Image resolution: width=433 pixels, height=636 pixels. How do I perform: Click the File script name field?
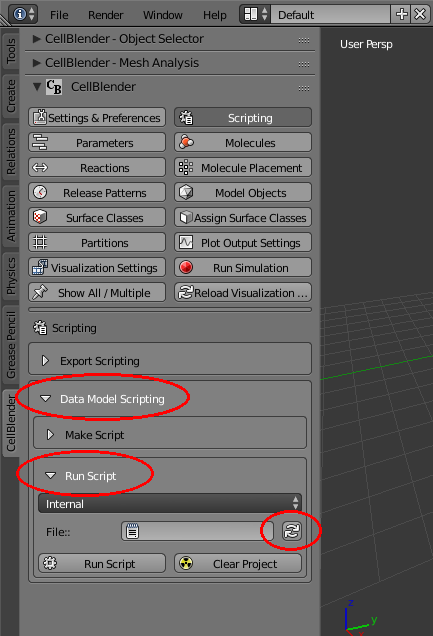pyautogui.click(x=197, y=531)
